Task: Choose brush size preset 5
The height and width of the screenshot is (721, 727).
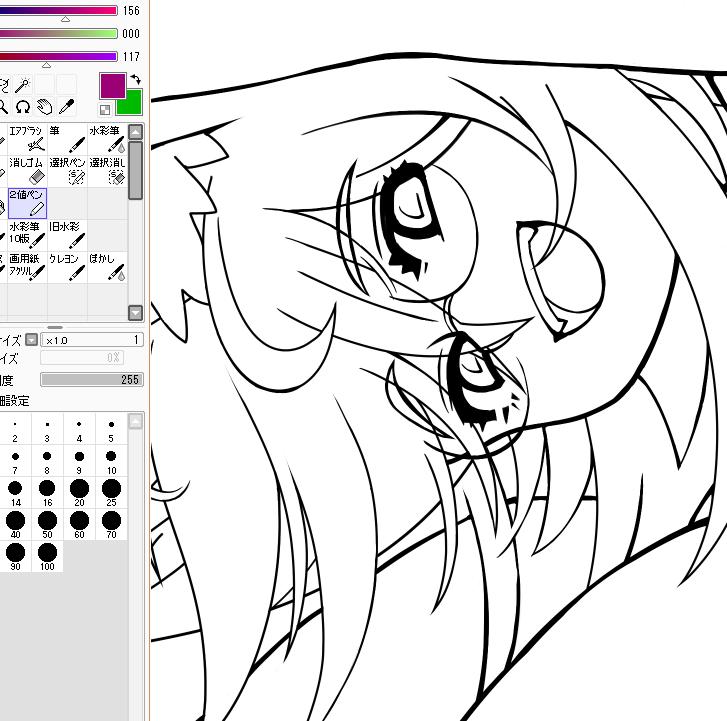Action: pyautogui.click(x=111, y=430)
